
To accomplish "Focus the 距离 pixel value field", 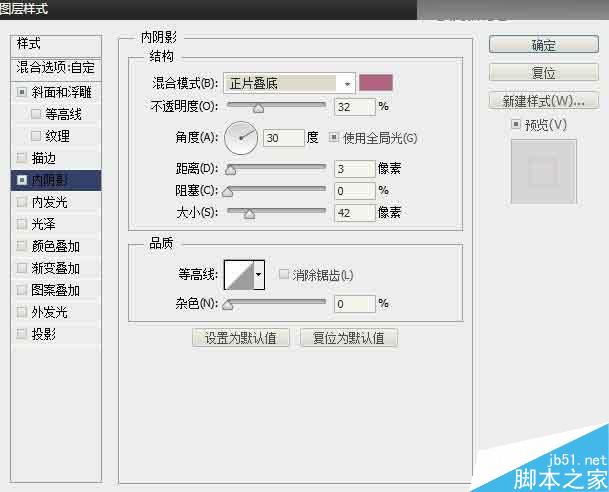I will pos(355,169).
